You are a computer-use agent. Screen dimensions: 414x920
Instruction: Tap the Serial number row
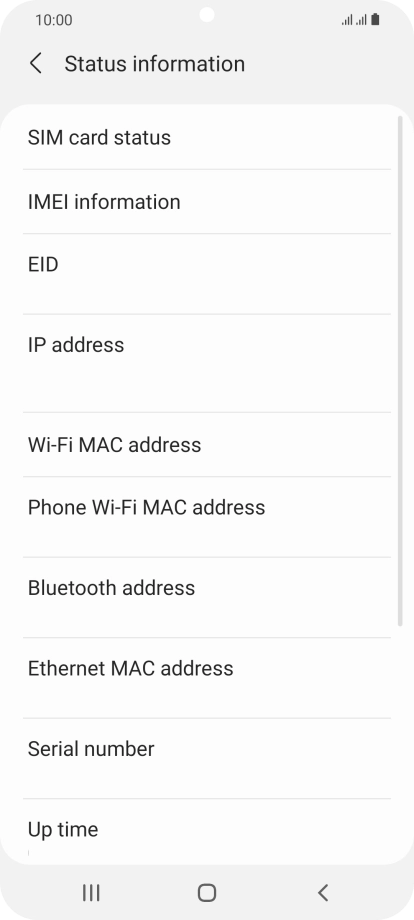[207, 758]
